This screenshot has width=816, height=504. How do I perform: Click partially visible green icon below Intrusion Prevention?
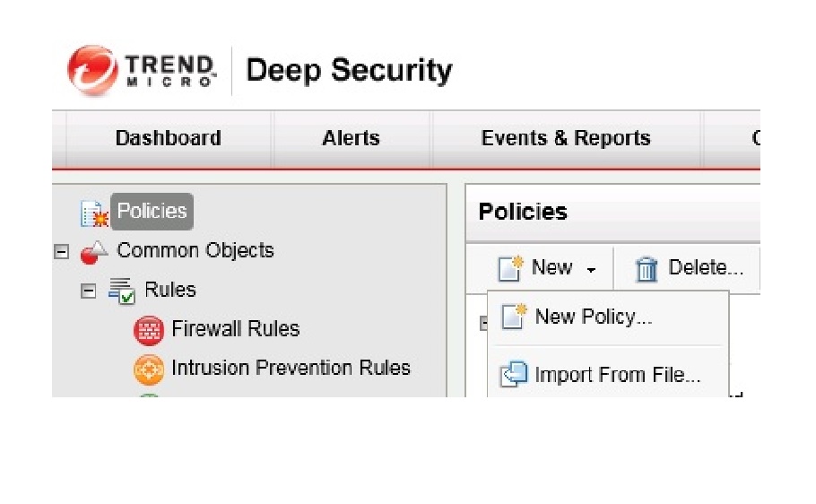(x=149, y=395)
